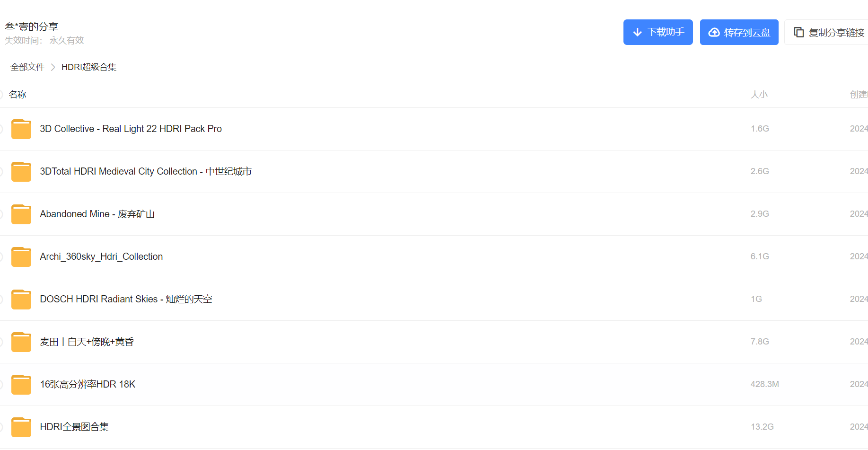Tick the checkbox for Abandoned Mine row
This screenshot has width=868, height=450.
pos(1,214)
